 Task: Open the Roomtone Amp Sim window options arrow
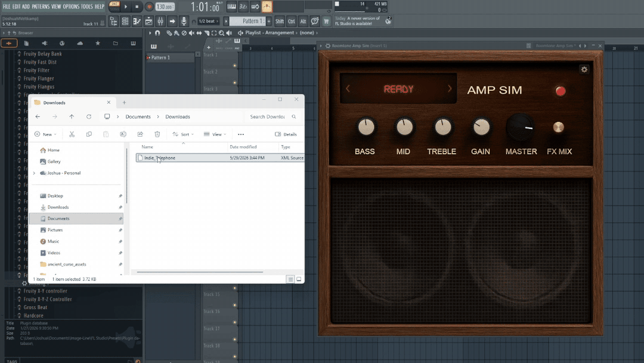click(321, 46)
